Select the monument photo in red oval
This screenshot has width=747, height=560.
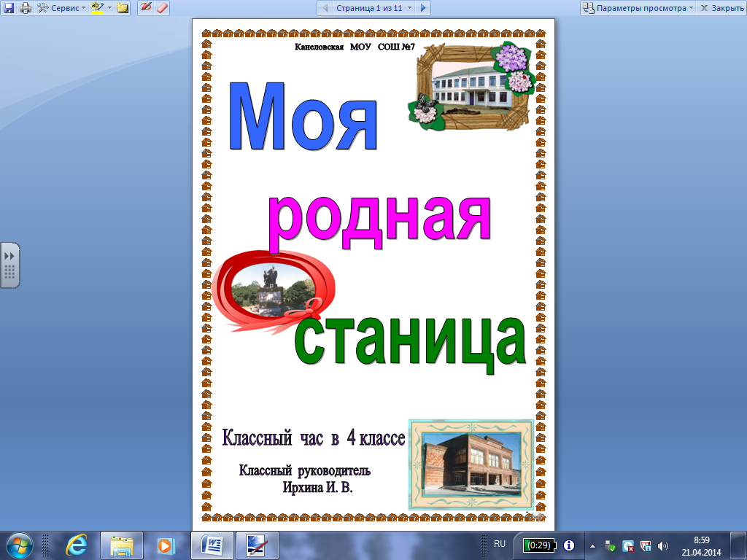tap(274, 292)
